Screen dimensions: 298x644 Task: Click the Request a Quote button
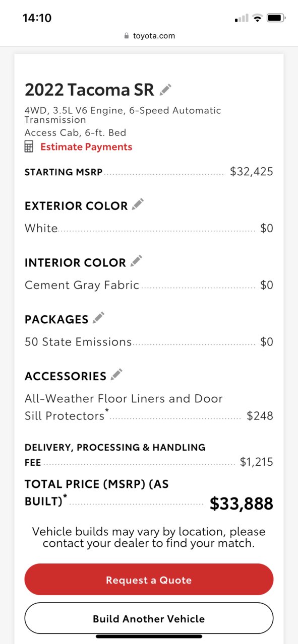coord(149,580)
